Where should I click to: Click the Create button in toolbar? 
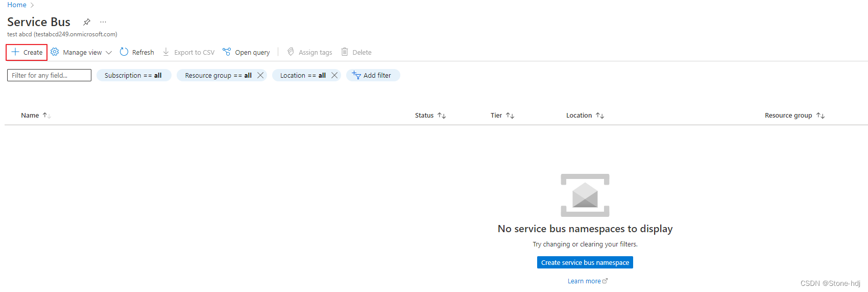tap(27, 52)
